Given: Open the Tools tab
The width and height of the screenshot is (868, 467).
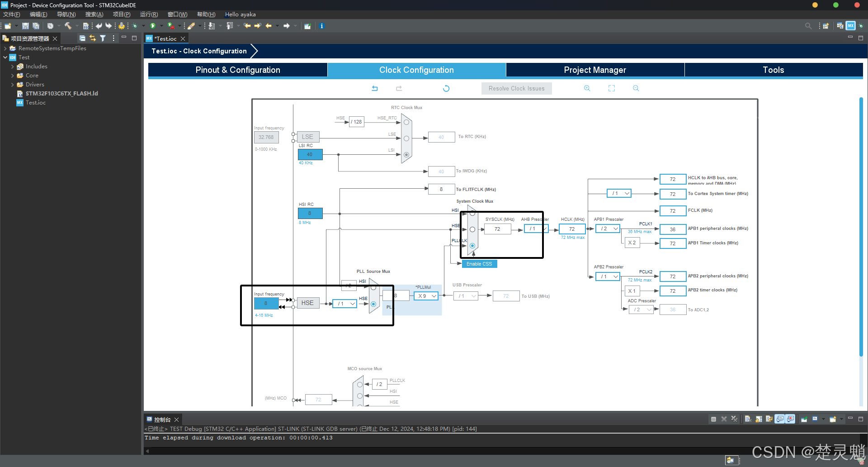Looking at the screenshot, I should coord(774,70).
